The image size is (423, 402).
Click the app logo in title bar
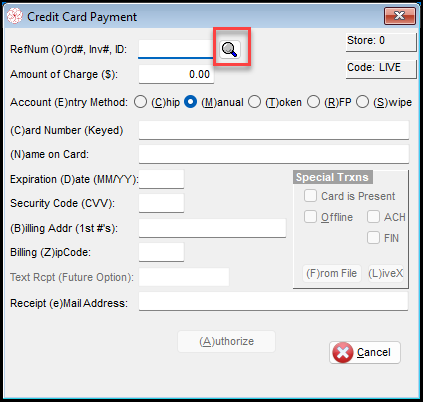click(15, 16)
